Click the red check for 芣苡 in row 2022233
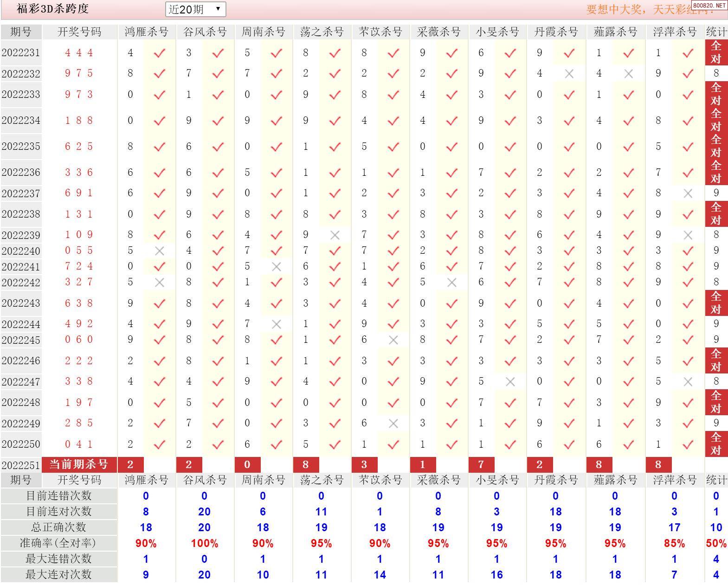728x585 pixels. [x=393, y=95]
